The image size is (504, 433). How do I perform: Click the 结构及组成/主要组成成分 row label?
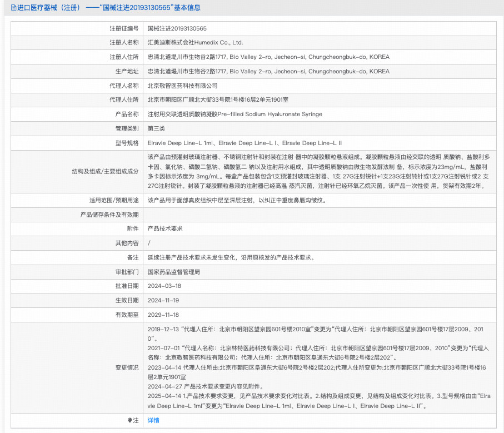105,171
